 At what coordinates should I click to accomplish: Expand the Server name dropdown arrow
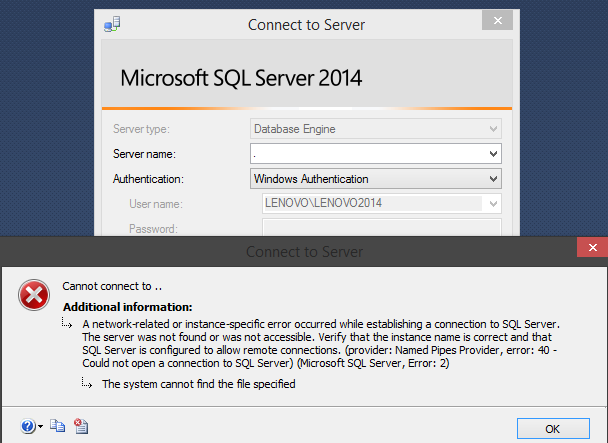(493, 154)
